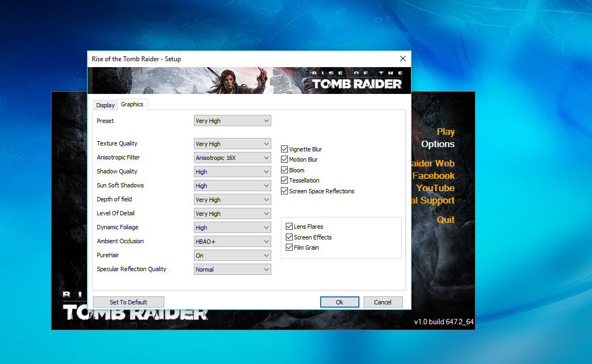The height and width of the screenshot is (364, 592).
Task: Toggle the Screen Effects checkbox
Action: 289,237
